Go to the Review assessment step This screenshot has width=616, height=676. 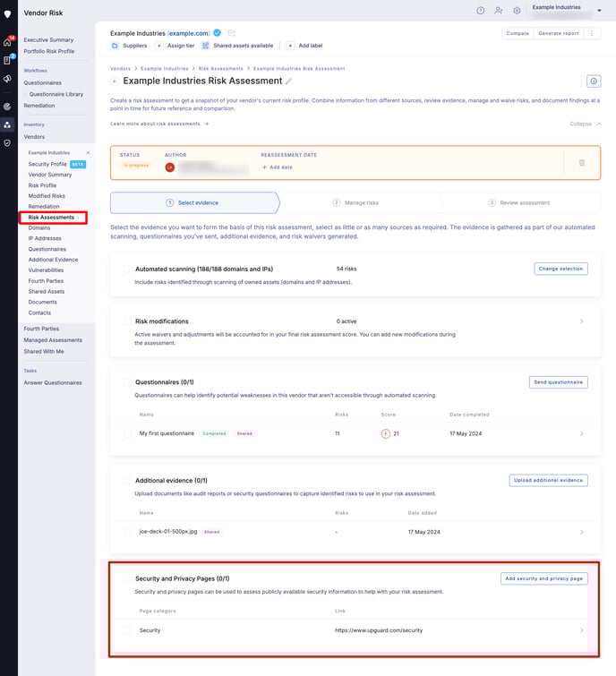pyautogui.click(x=519, y=202)
